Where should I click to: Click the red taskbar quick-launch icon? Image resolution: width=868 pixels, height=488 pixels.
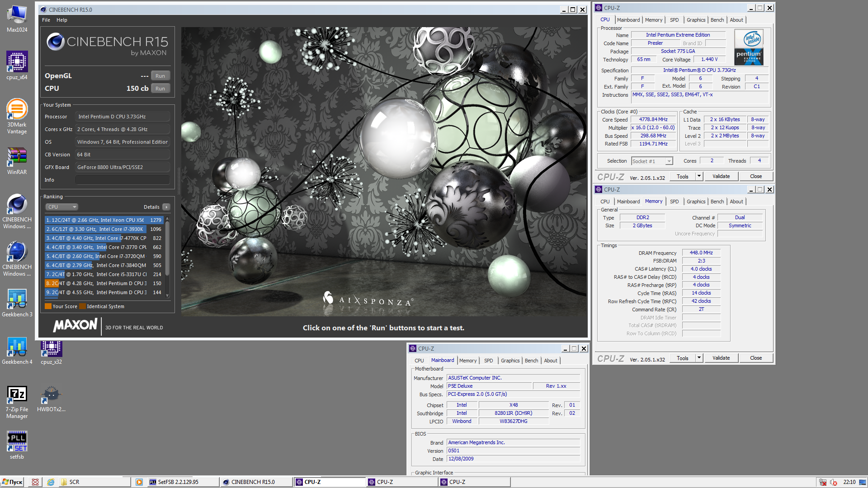pos(35,482)
